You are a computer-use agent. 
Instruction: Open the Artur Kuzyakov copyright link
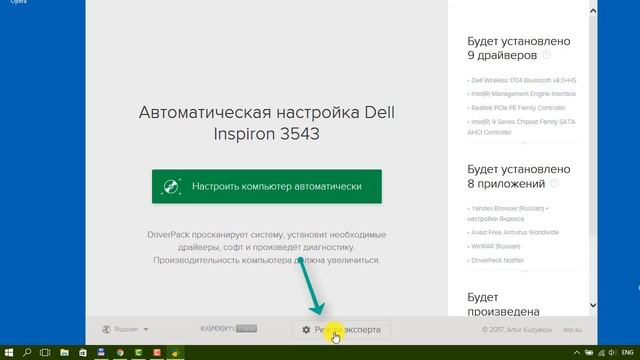pos(517,329)
